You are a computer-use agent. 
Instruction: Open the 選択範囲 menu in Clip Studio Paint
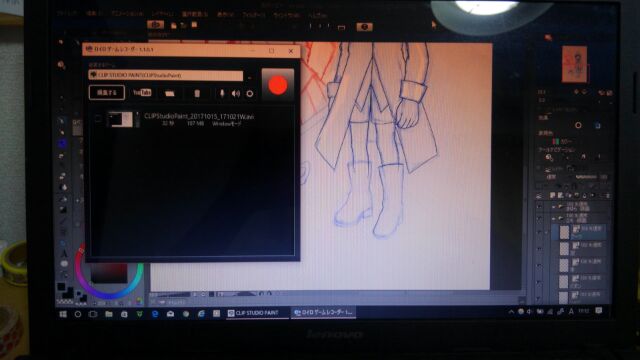(x=194, y=14)
